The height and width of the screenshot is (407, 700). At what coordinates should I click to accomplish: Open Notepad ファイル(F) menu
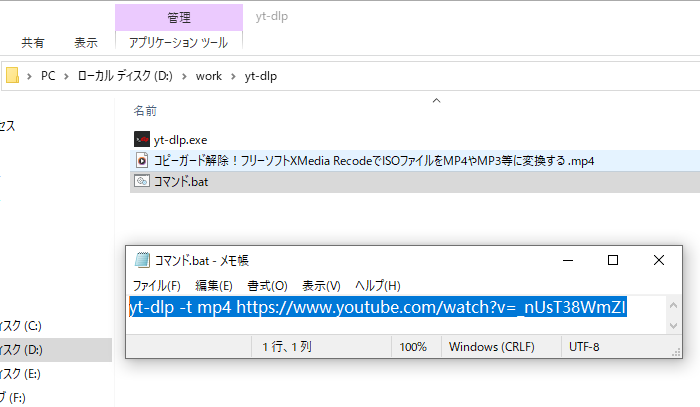click(x=156, y=286)
